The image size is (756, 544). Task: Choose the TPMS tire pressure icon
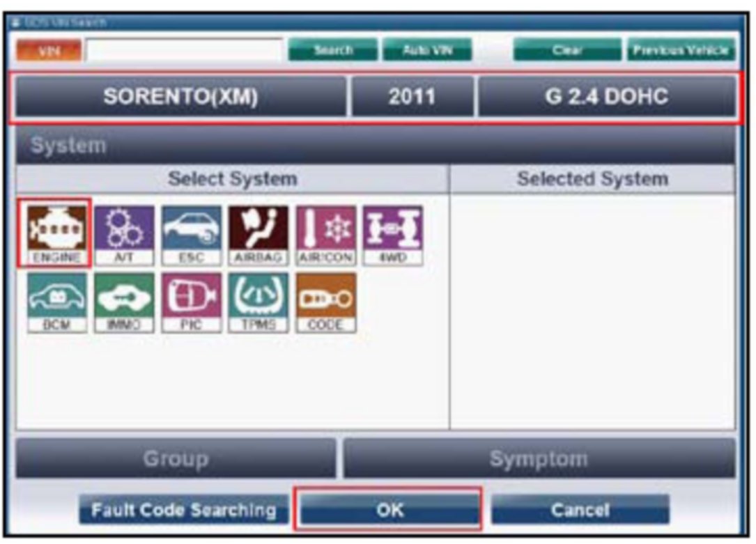click(258, 302)
